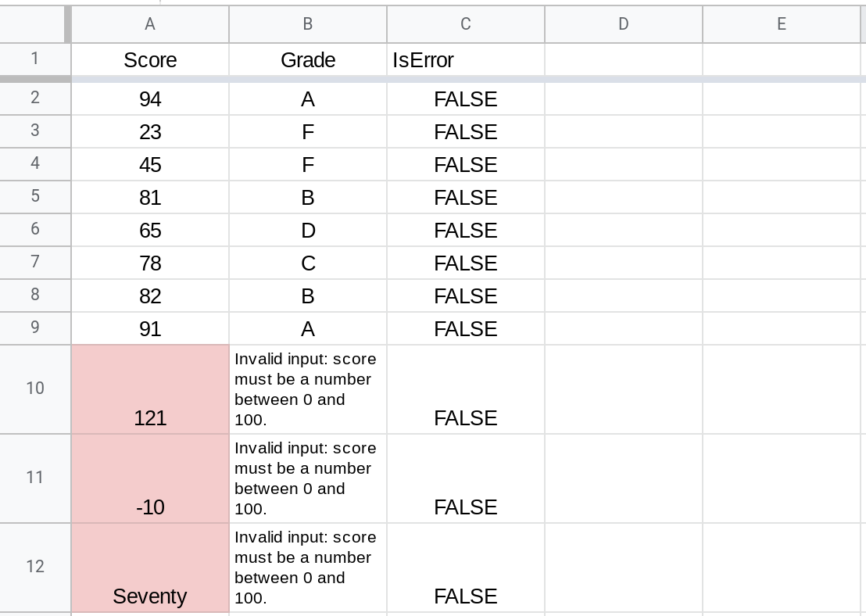The width and height of the screenshot is (866, 616).
Task: Select the cell with score 45
Action: pyautogui.click(x=150, y=165)
